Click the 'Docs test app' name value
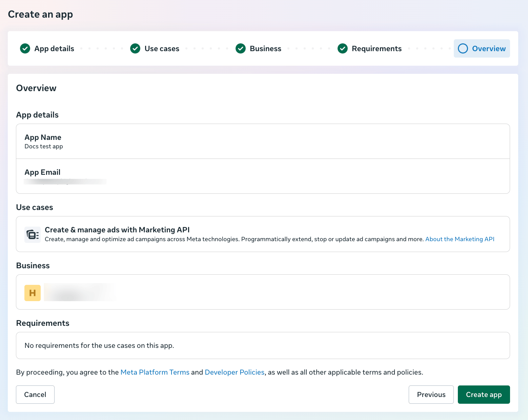Screen dimensions: 528x420 pos(44,146)
